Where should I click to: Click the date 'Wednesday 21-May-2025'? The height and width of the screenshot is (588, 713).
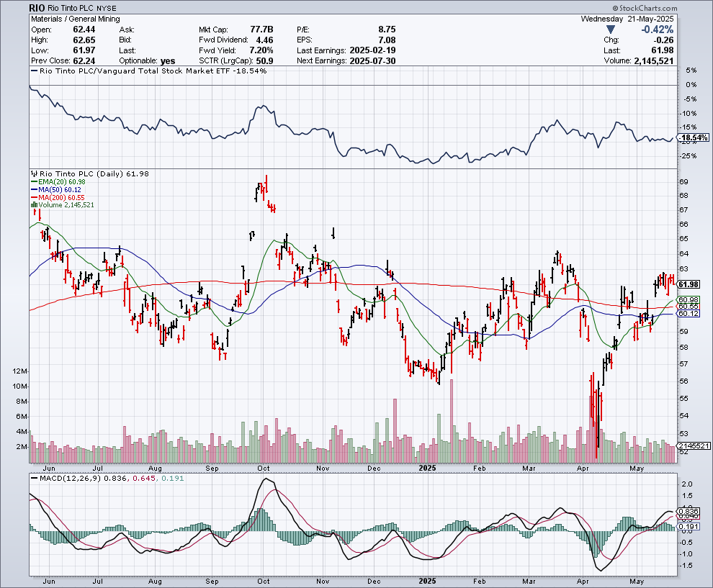pyautogui.click(x=627, y=19)
